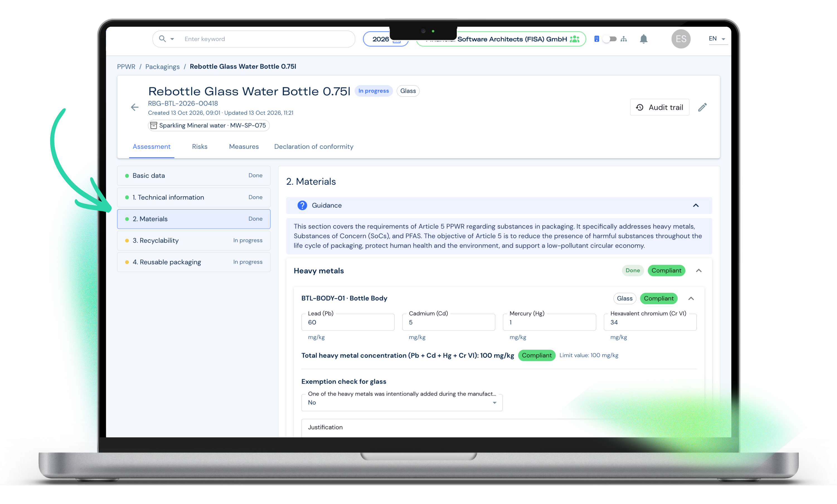Open the Audit trail

pyautogui.click(x=659, y=107)
